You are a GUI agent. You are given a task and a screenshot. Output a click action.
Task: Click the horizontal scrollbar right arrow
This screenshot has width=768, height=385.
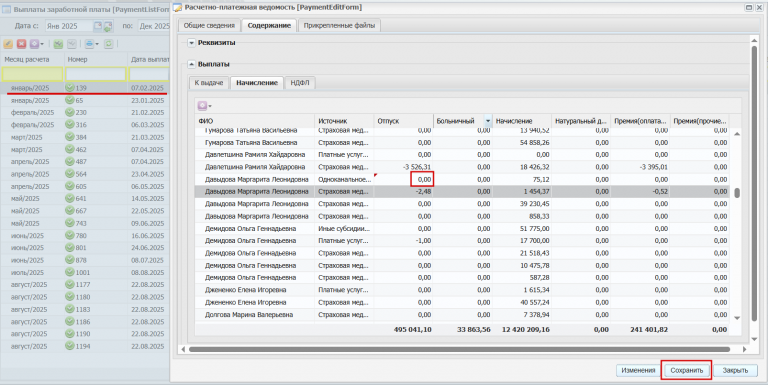[x=744, y=349]
